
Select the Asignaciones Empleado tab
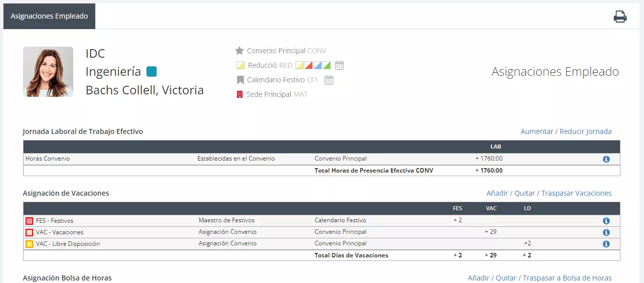pyautogui.click(x=49, y=16)
